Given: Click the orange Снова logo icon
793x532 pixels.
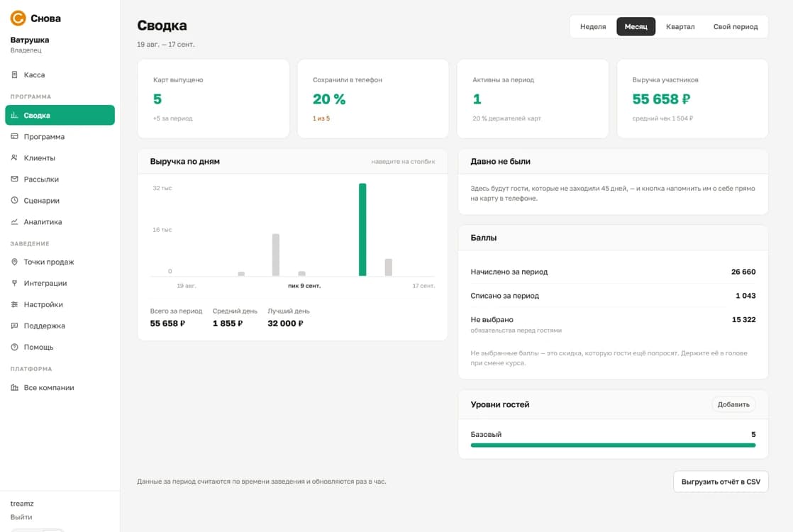Looking at the screenshot, I should coord(18,18).
